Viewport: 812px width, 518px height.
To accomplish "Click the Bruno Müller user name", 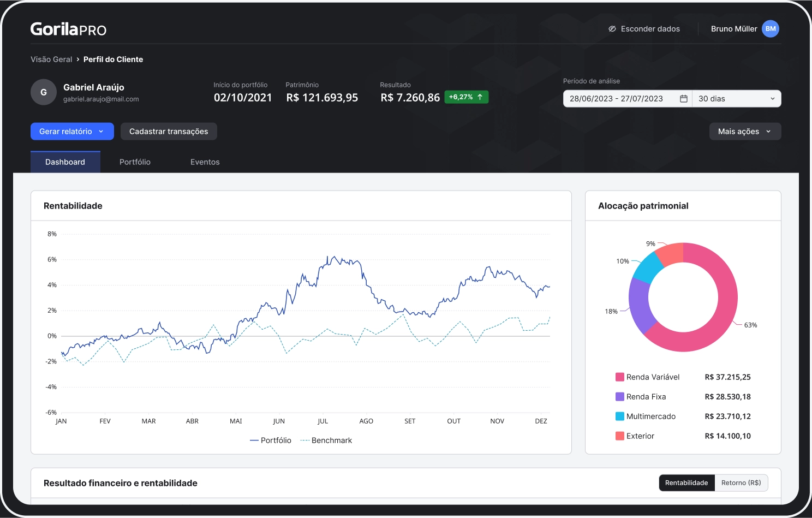I will point(734,29).
